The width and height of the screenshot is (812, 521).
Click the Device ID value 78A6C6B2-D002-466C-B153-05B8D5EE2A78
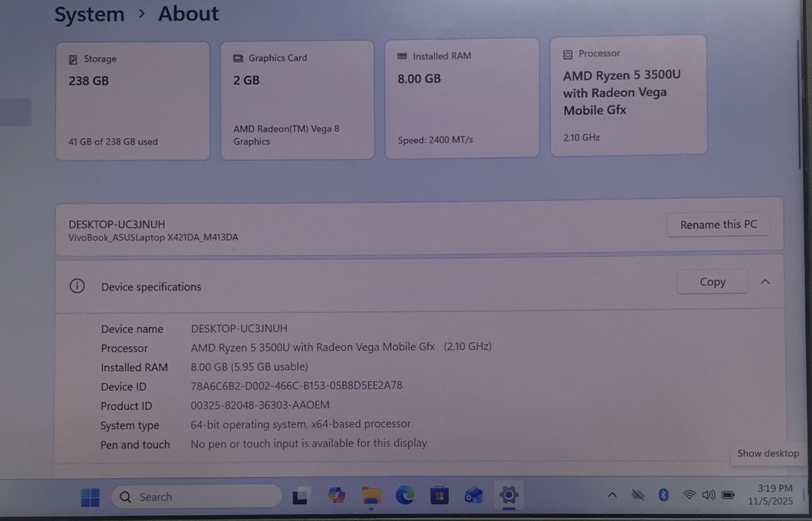point(296,385)
